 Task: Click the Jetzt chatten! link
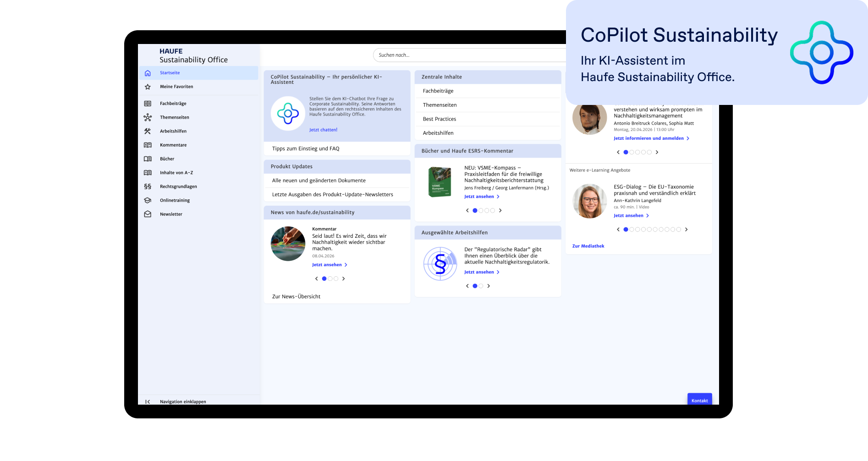[x=323, y=130]
